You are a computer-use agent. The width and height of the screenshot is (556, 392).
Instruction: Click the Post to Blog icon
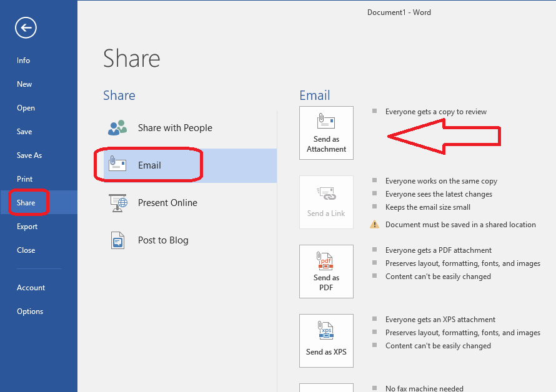(x=117, y=240)
